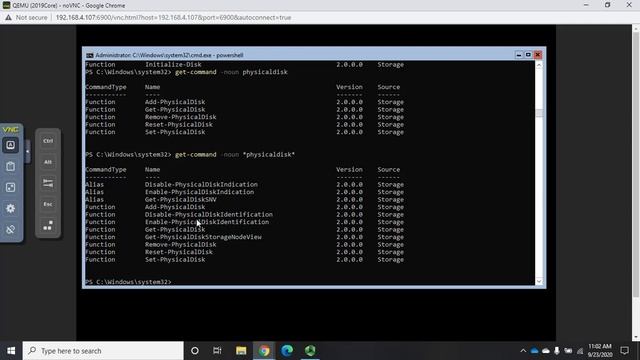
Task: Open File Explorer from the taskbar
Action: 241,351
